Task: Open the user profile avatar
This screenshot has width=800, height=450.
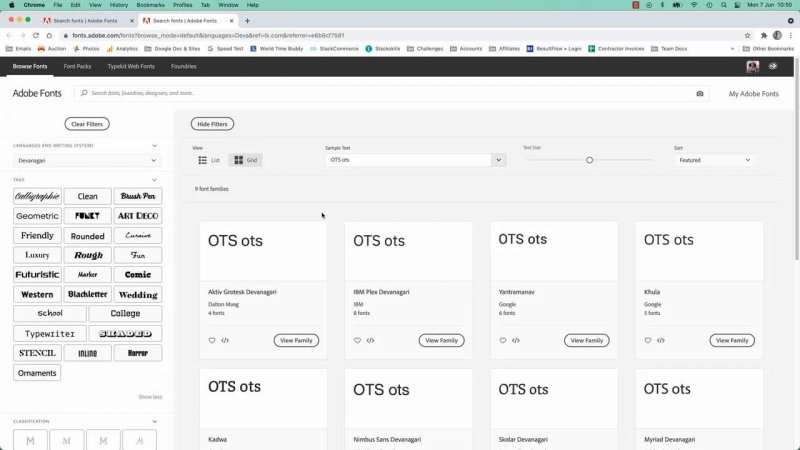Action: (x=753, y=66)
